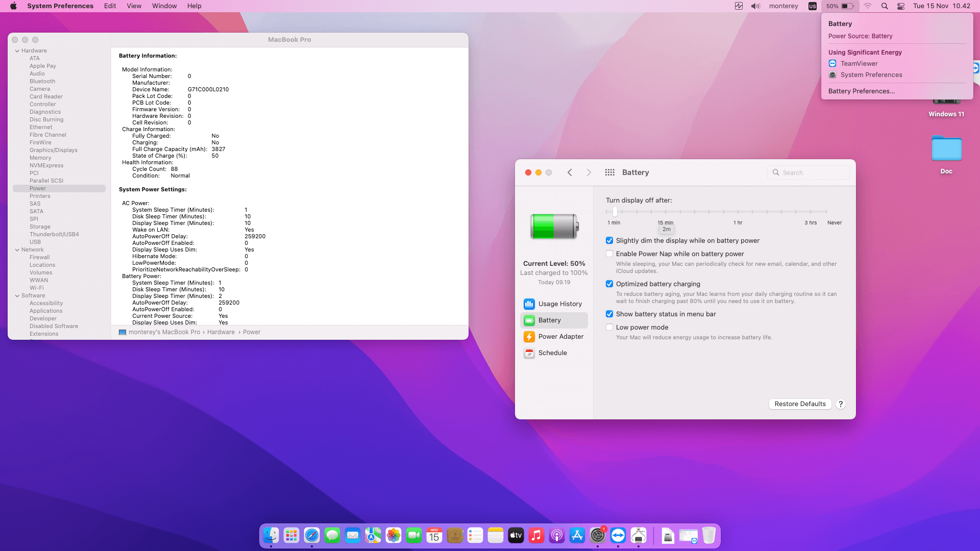The height and width of the screenshot is (551, 980).
Task: Open the date and time in menu bar
Action: pos(942,6)
